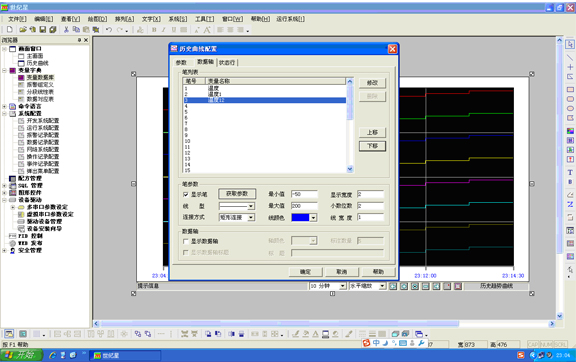Image resolution: width=576 pixels, height=362 pixels.
Task: Click the 画面窗口 window icon in browser tree
Action: (x=12, y=49)
